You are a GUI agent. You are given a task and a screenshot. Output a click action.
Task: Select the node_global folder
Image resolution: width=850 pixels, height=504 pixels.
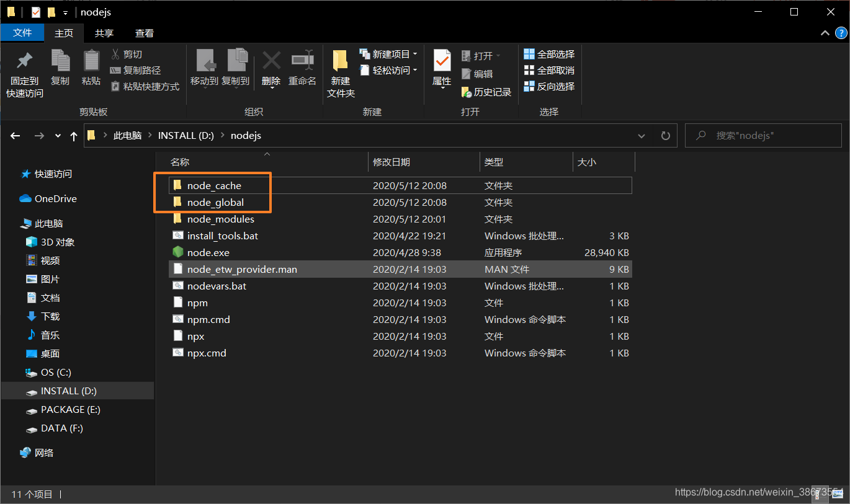(x=400, y=202)
